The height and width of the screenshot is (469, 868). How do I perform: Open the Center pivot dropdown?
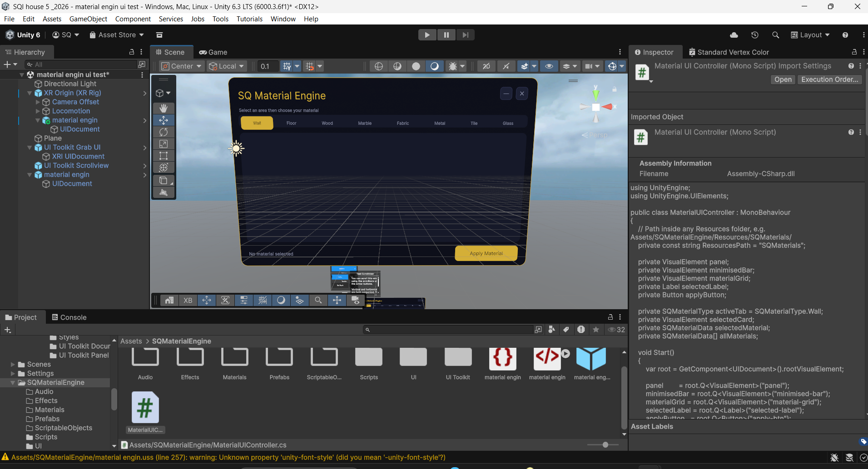[181, 66]
